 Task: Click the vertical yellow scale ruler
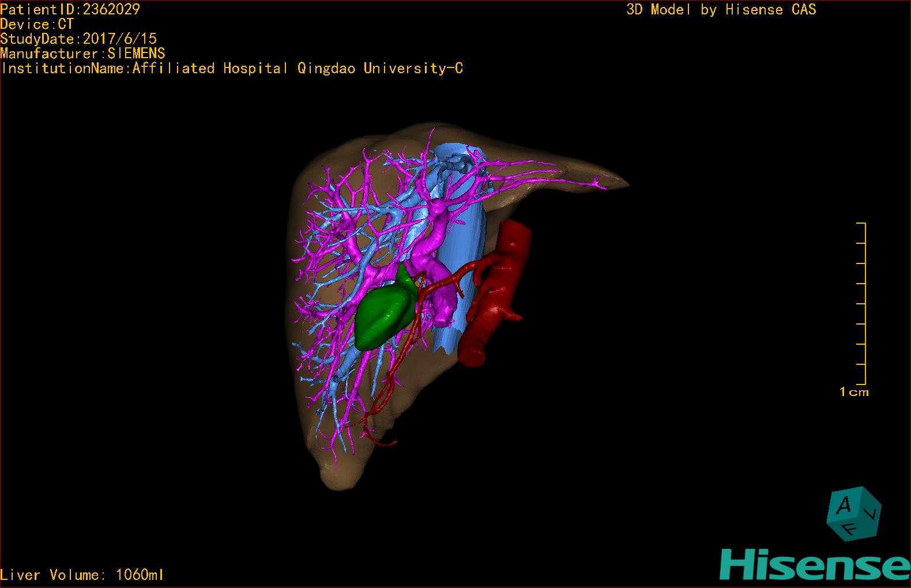point(865,303)
